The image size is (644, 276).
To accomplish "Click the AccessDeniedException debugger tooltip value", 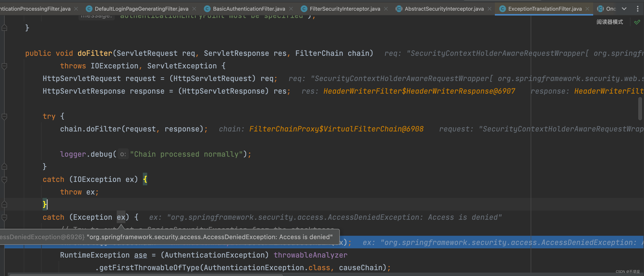I will pyautogui.click(x=209, y=237).
